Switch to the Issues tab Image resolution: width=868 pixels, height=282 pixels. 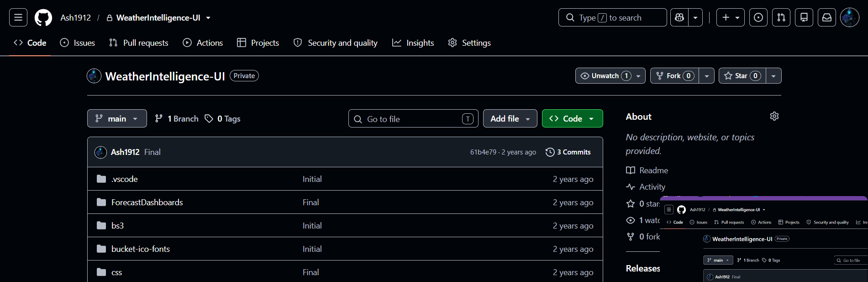(78, 43)
